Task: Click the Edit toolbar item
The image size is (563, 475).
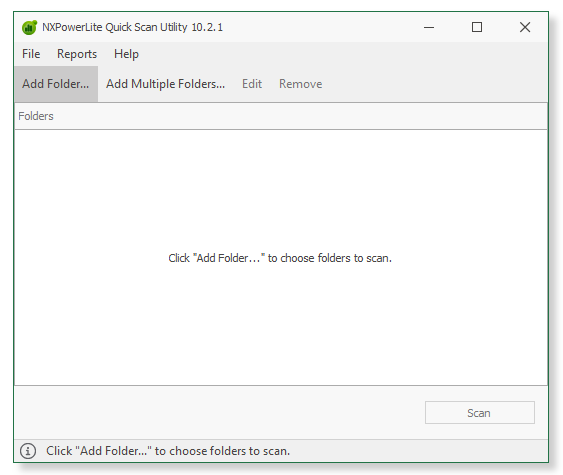Action: 252,84
